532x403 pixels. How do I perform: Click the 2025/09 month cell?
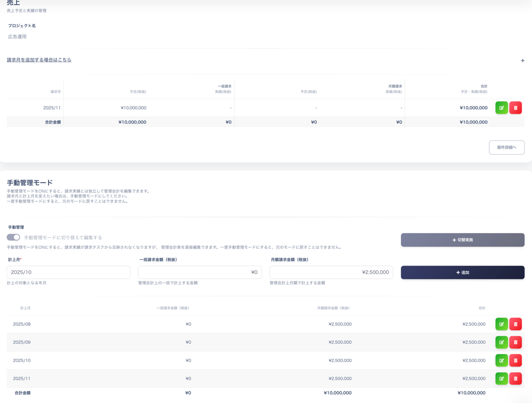point(21,342)
